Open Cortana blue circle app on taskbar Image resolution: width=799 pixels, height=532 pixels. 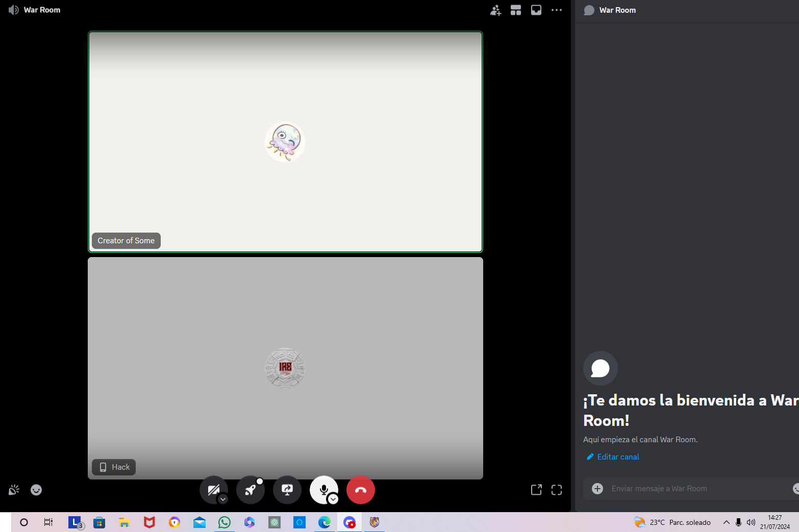point(299,522)
